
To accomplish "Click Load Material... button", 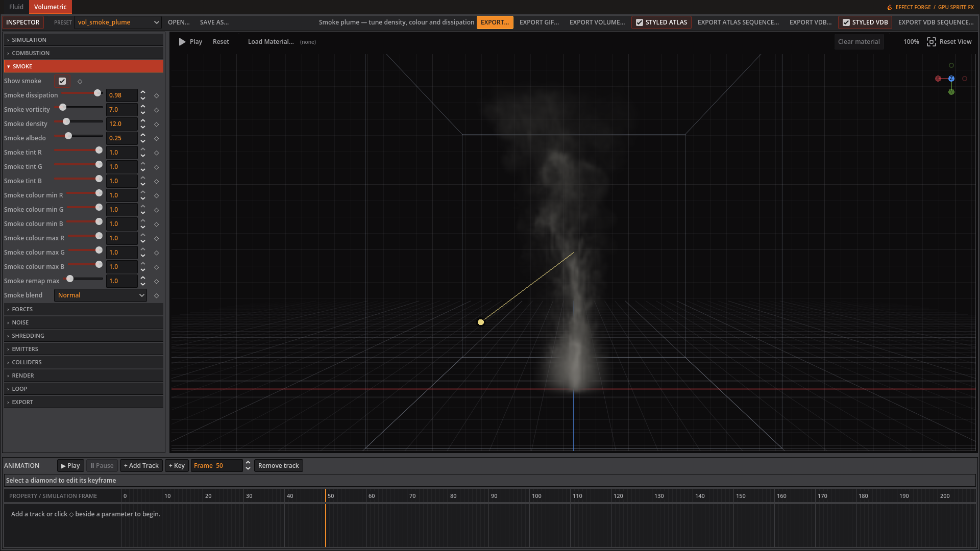I will pyautogui.click(x=271, y=42).
